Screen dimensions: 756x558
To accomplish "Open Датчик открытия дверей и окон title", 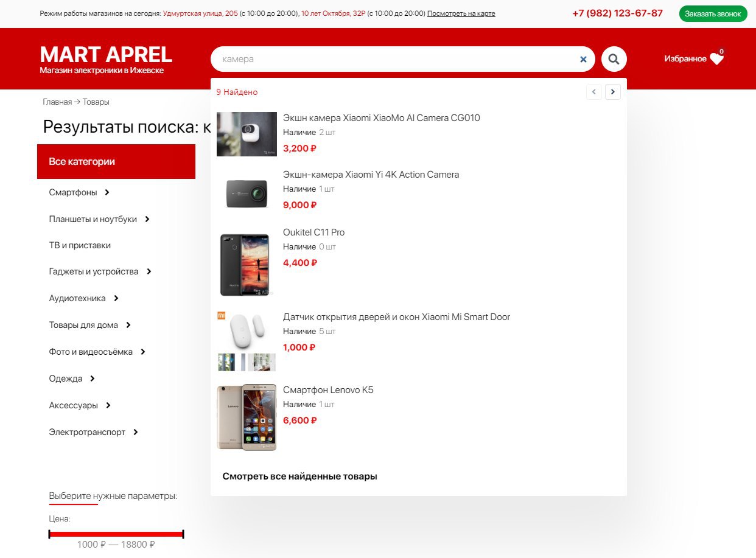I will (x=397, y=317).
